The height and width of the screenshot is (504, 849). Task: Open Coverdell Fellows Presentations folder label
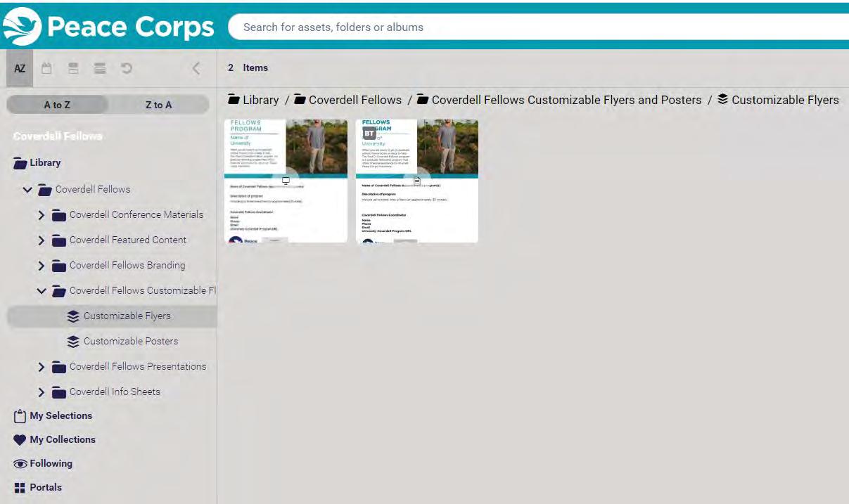pos(138,367)
